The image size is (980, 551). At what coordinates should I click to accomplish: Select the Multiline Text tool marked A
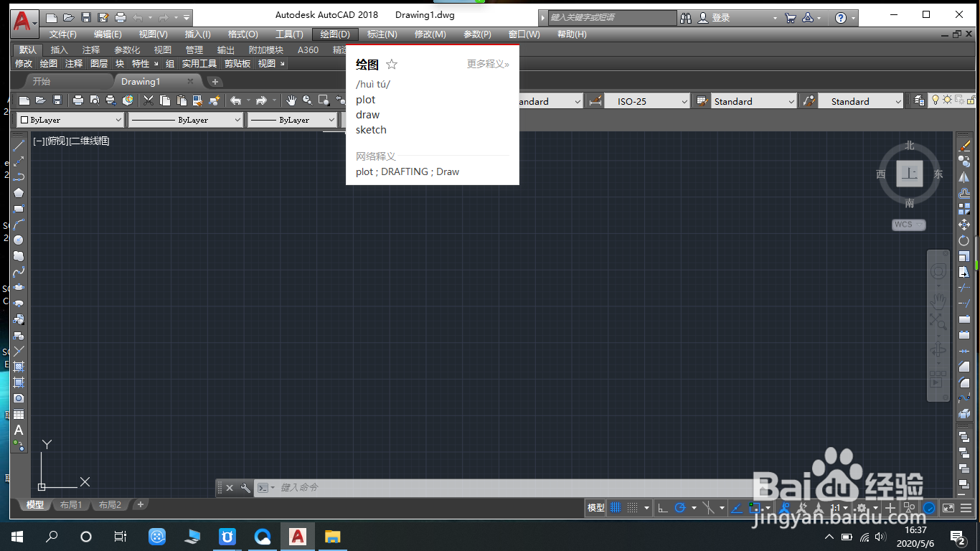tap(19, 430)
